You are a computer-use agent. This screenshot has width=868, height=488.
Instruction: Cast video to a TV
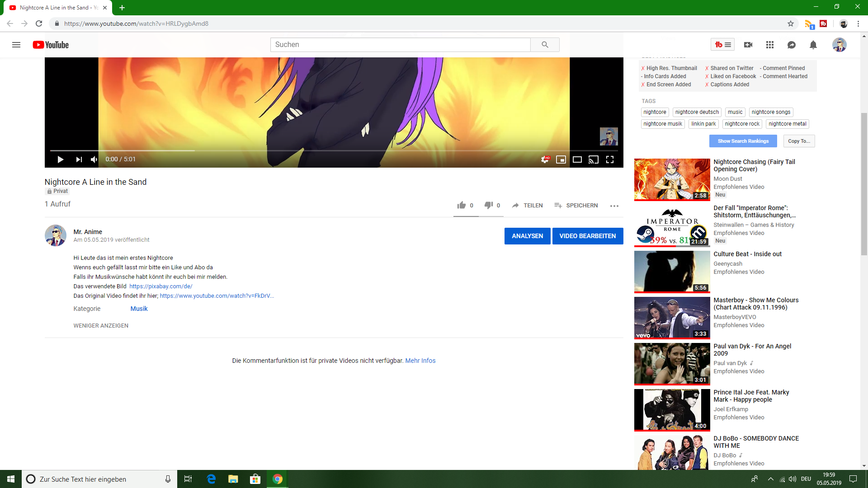pos(593,160)
